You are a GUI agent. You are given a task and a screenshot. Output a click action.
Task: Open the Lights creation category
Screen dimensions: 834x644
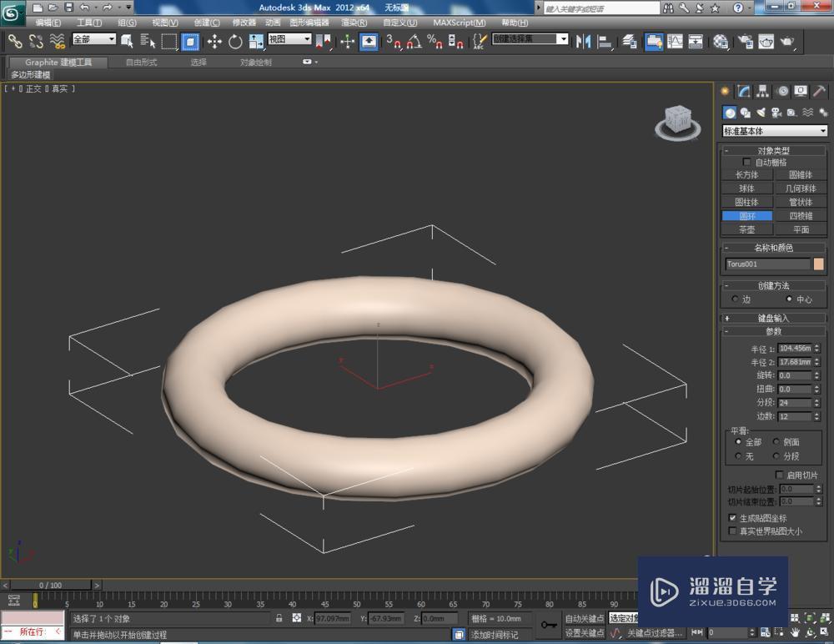[x=762, y=112]
